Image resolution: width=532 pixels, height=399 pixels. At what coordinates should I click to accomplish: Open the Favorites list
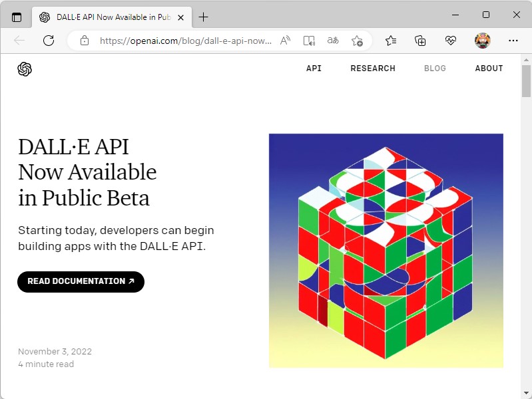[391, 41]
